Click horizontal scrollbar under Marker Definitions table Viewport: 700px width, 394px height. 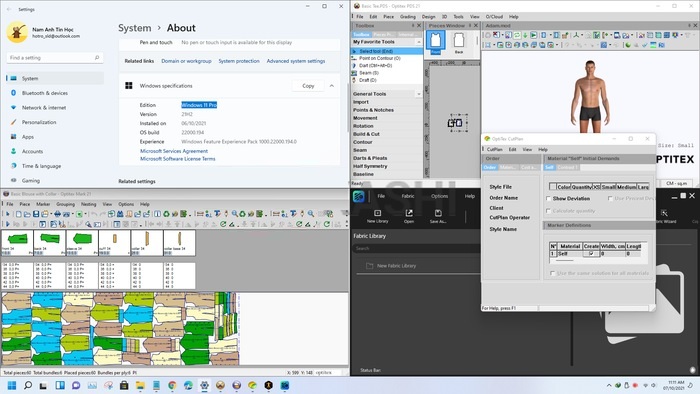pyautogui.click(x=564, y=261)
